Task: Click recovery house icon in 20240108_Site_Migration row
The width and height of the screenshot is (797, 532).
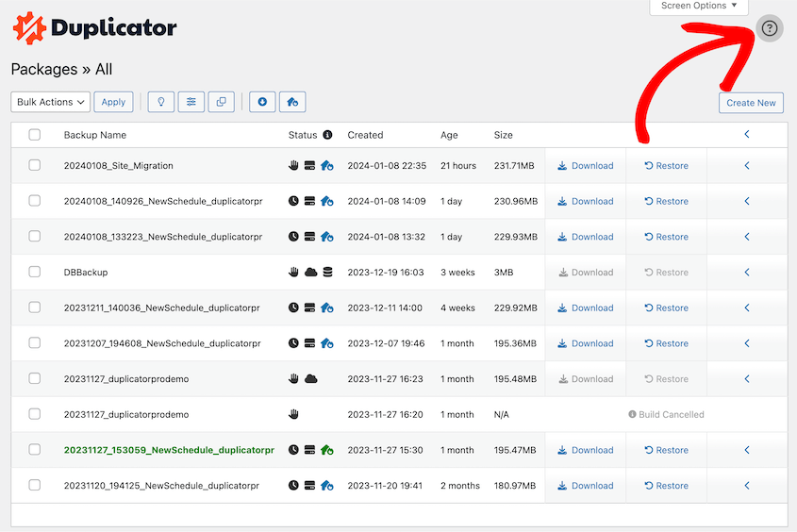Action: (x=327, y=165)
